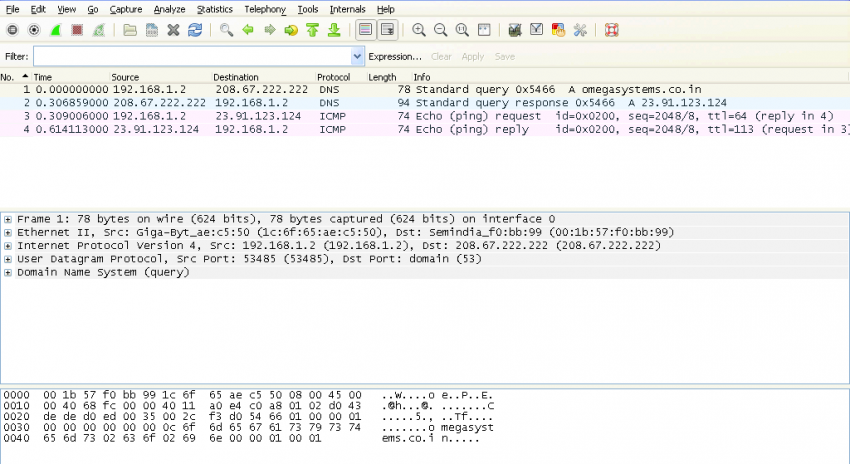The image size is (850, 464).
Task: Toggle auto scroll in live capture
Action: coord(387,30)
